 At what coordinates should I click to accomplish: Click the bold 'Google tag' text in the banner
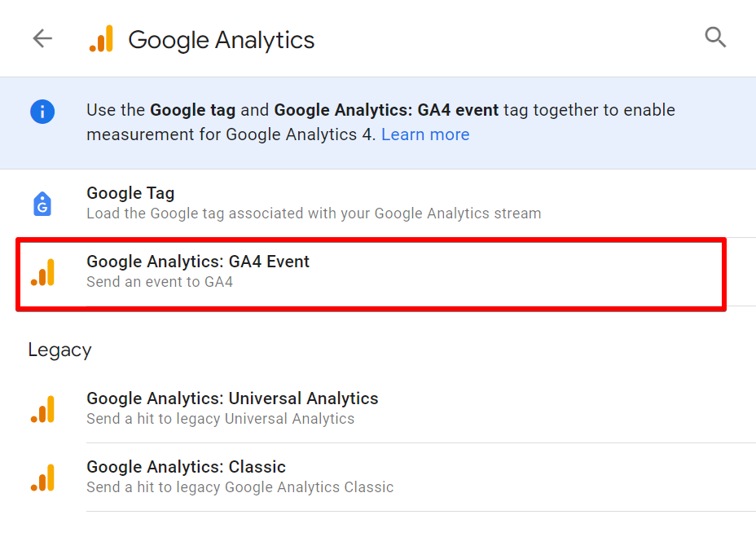[x=193, y=110]
